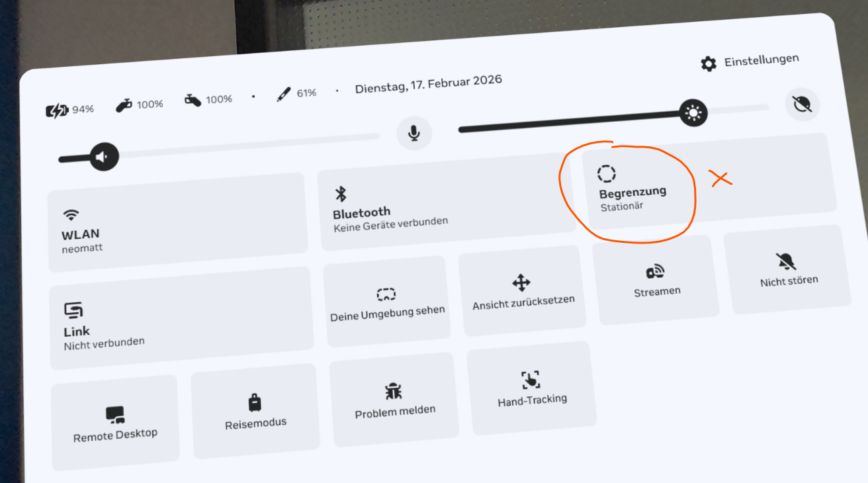Click the right controller battery icon
Image resolution: width=868 pixels, height=483 pixels.
[193, 101]
